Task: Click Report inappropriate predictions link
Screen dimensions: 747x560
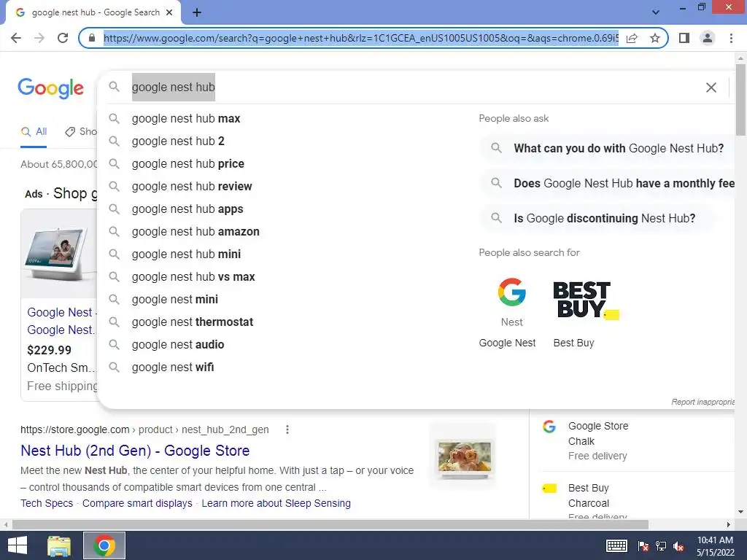Action: [703, 402]
